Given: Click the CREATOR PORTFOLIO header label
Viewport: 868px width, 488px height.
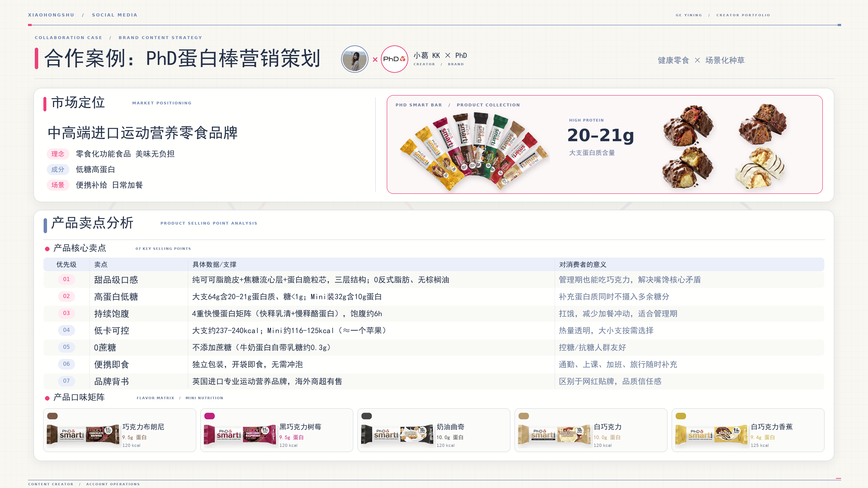Looking at the screenshot, I should [x=743, y=15].
